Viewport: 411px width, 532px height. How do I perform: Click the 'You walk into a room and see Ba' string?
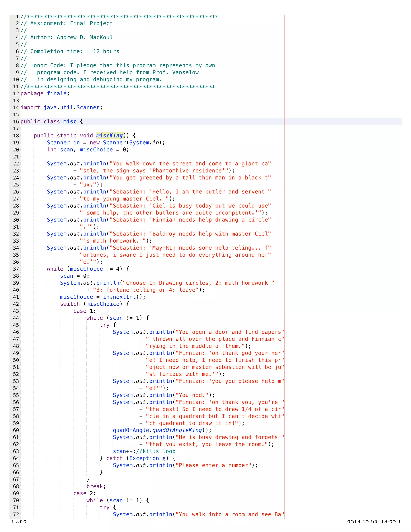230,515
